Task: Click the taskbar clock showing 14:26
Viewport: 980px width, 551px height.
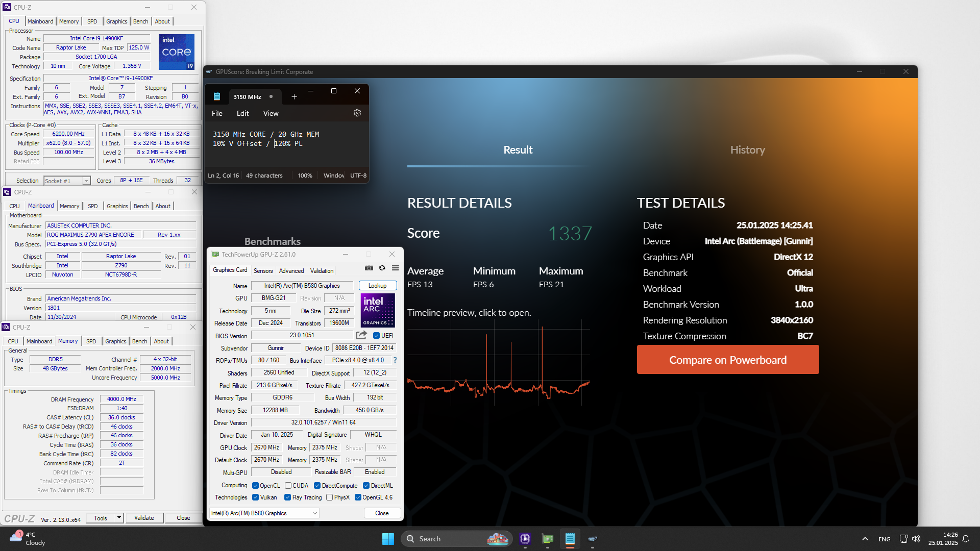Action: tap(943, 539)
